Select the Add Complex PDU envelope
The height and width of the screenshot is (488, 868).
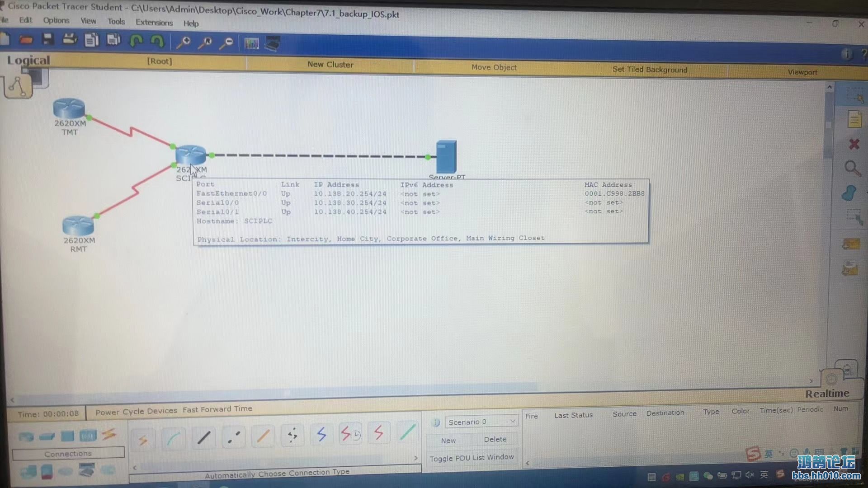click(850, 268)
